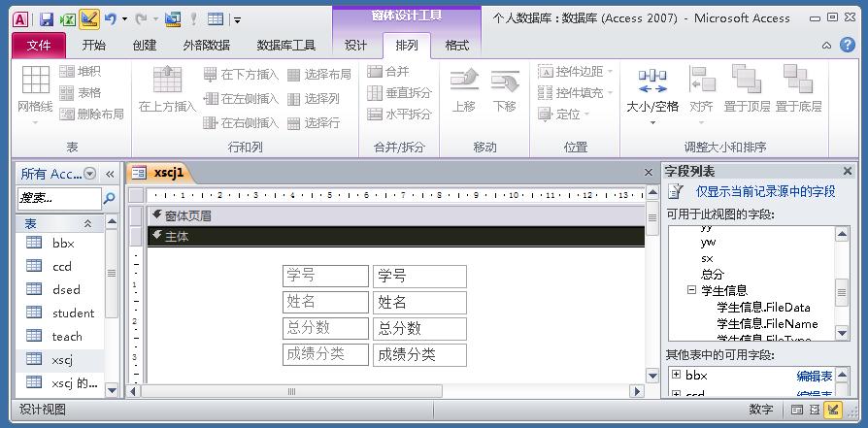Click the Redo arrow icon
This screenshot has height=428, width=868.
141,19
